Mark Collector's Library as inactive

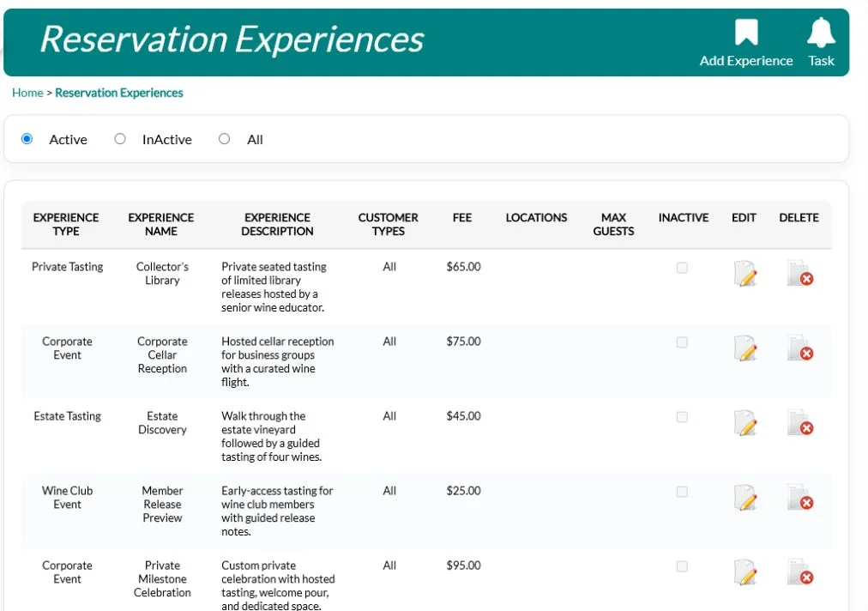pos(682,268)
